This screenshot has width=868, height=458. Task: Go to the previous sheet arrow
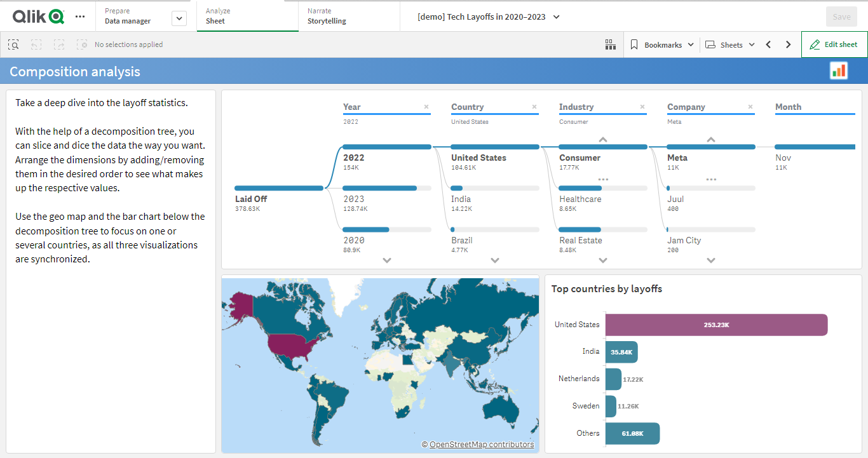click(768, 44)
